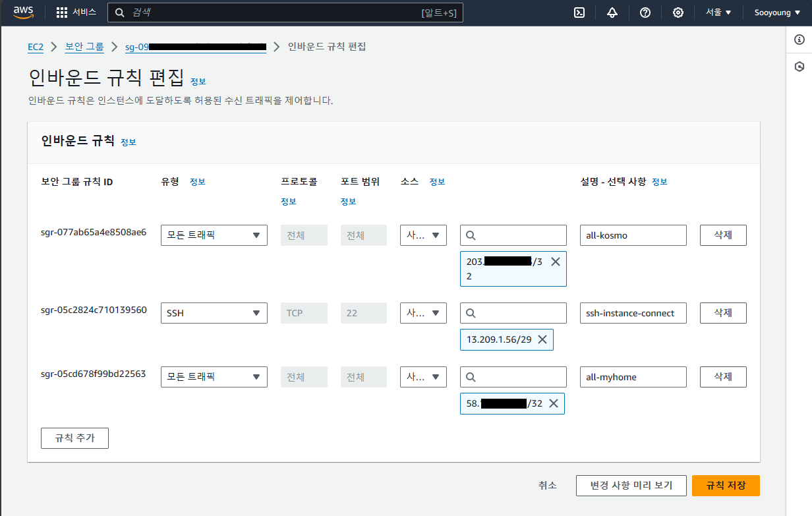Click the 규칙 추가 button to add a rule
Image resolution: width=812 pixels, height=516 pixels.
(x=74, y=438)
